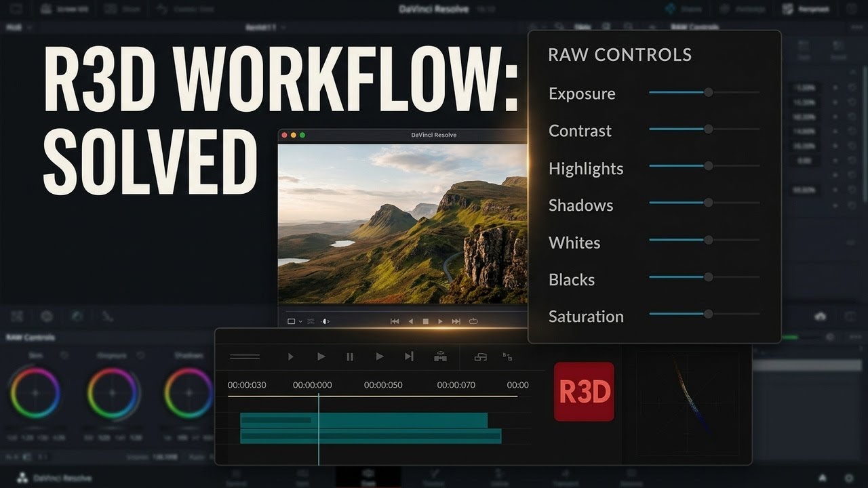Adjust the Blacks slider handle
The width and height of the screenshot is (868, 488).
coord(708,277)
